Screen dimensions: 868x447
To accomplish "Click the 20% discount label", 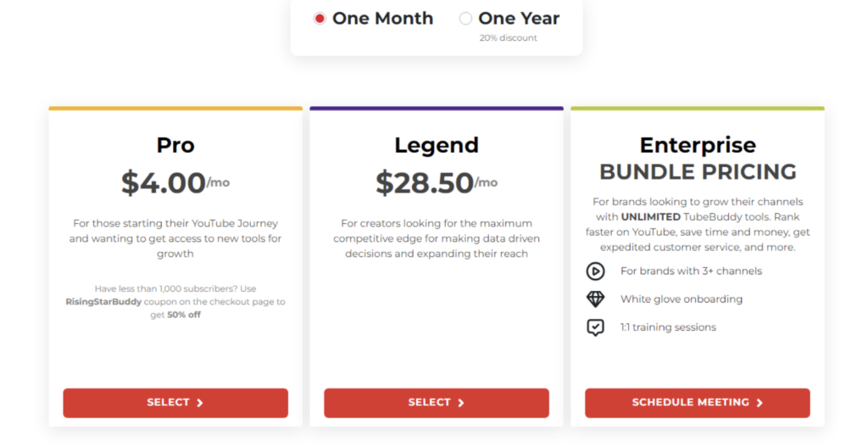I will 508,38.
